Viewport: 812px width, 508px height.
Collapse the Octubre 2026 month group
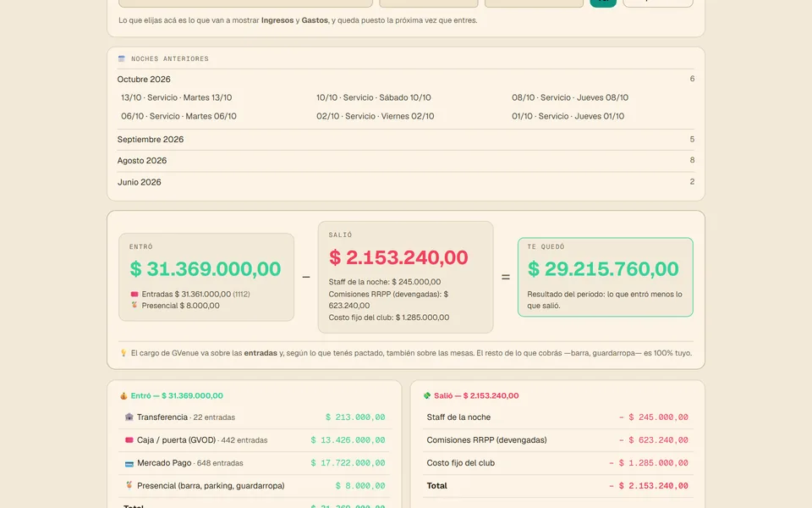pos(406,80)
